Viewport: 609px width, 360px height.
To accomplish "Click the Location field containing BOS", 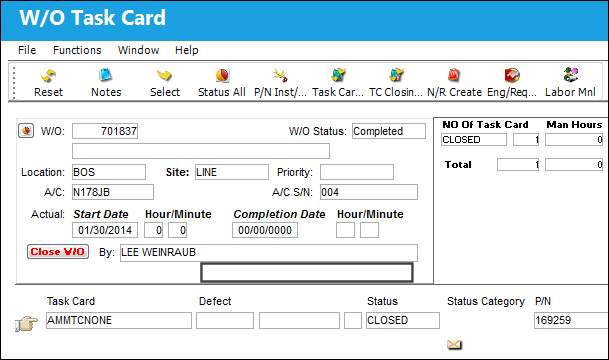I will point(109,172).
